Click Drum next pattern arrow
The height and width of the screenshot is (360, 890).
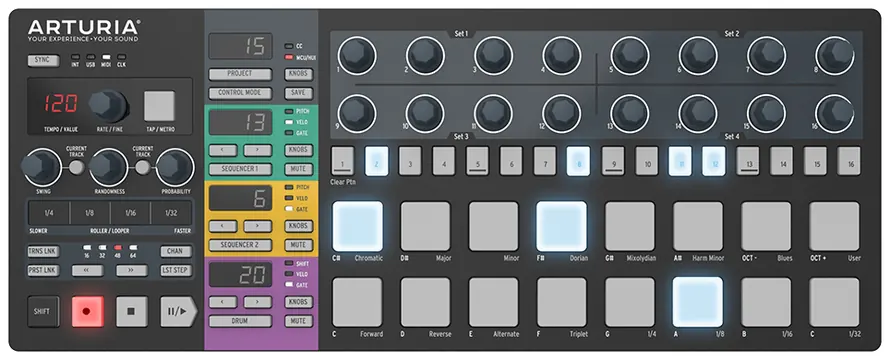(258, 302)
